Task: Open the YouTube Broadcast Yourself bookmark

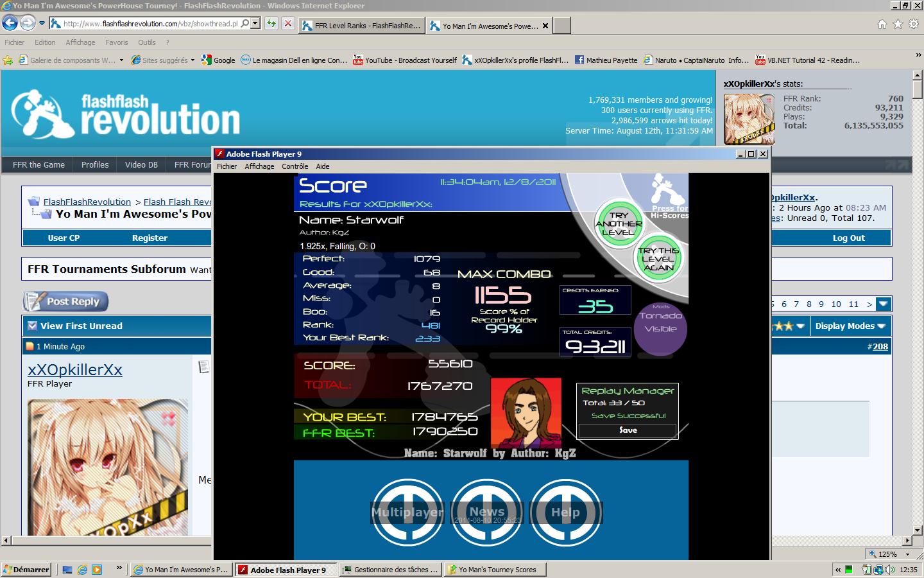Action: click(405, 60)
